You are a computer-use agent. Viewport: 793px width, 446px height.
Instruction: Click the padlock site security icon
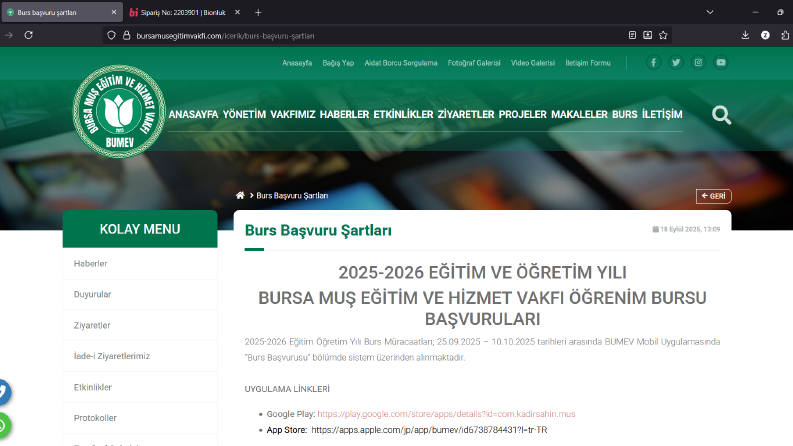tap(126, 35)
